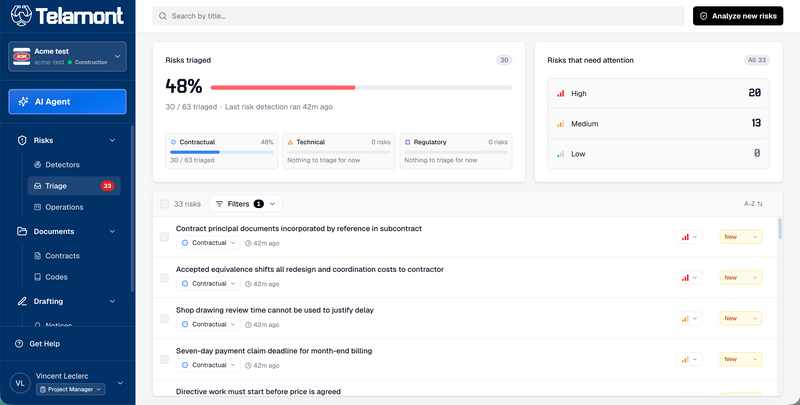Click the Codes book icon
Screen dimensions: 800x405
[x=37, y=277]
